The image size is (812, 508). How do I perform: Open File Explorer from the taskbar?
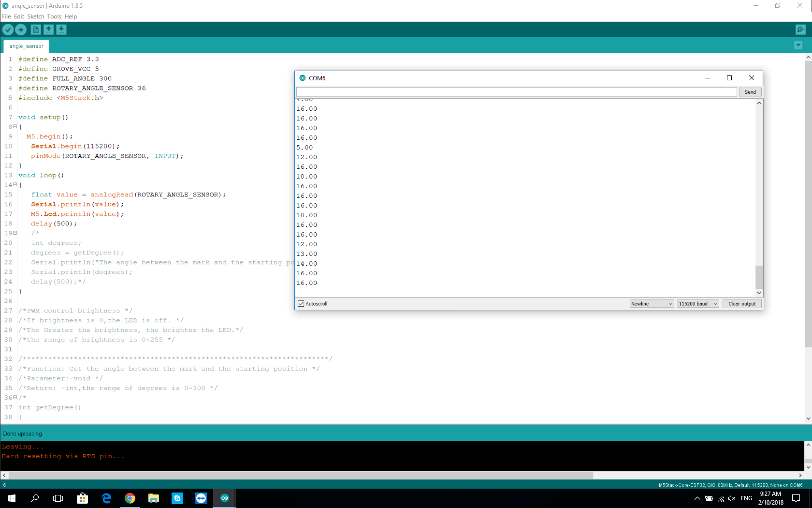[x=153, y=498]
